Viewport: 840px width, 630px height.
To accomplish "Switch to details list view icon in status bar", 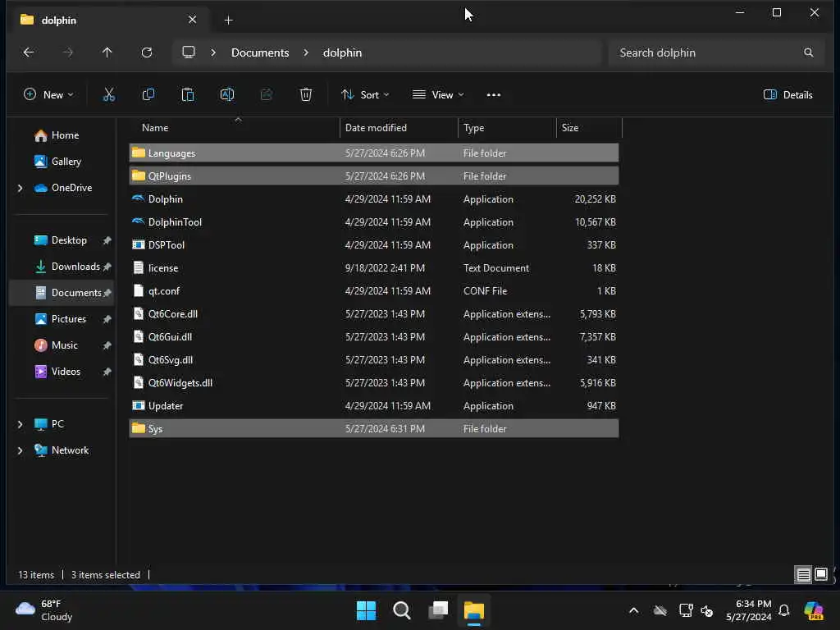I will click(804, 575).
